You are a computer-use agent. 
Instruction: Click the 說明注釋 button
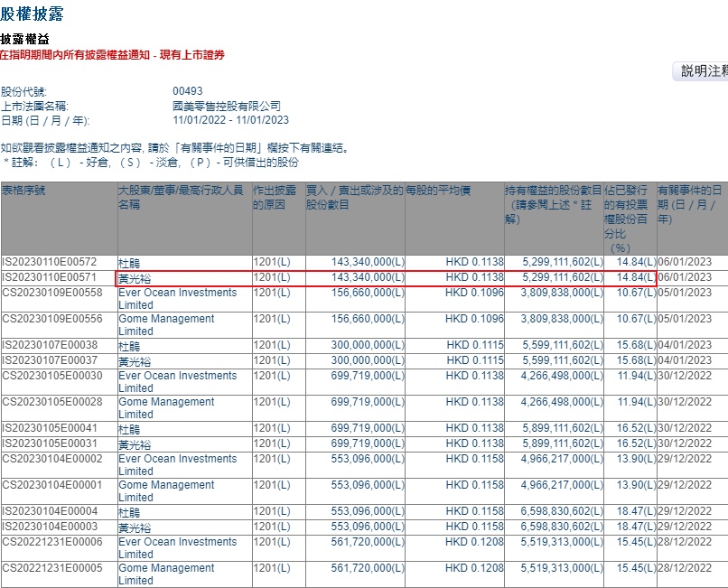coord(701,71)
